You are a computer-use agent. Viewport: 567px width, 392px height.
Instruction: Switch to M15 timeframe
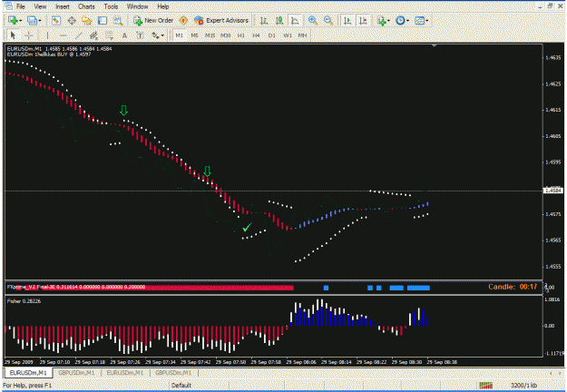tap(210, 35)
